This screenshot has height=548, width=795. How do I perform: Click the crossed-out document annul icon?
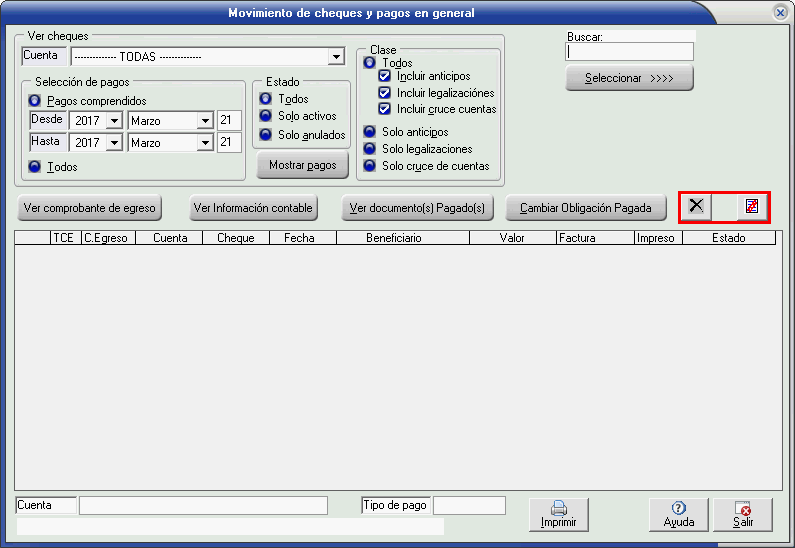coord(752,206)
